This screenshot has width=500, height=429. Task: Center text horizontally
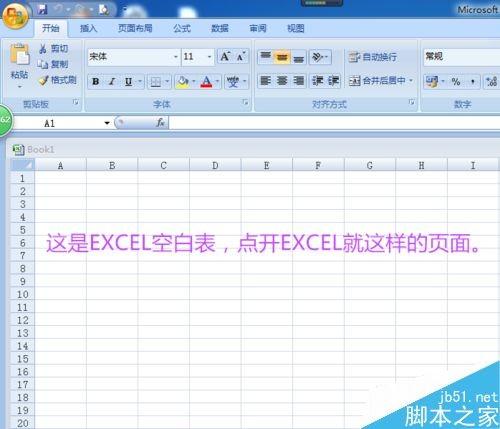click(282, 81)
